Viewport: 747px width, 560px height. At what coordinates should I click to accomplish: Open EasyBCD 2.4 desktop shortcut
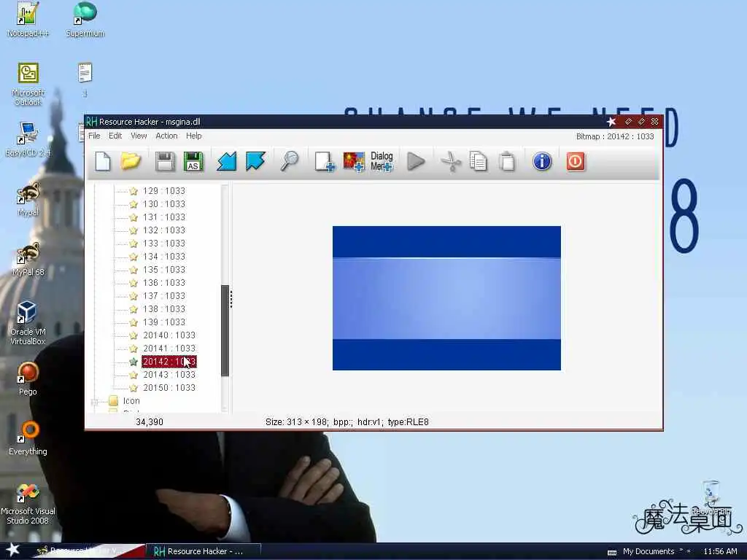[x=28, y=139]
